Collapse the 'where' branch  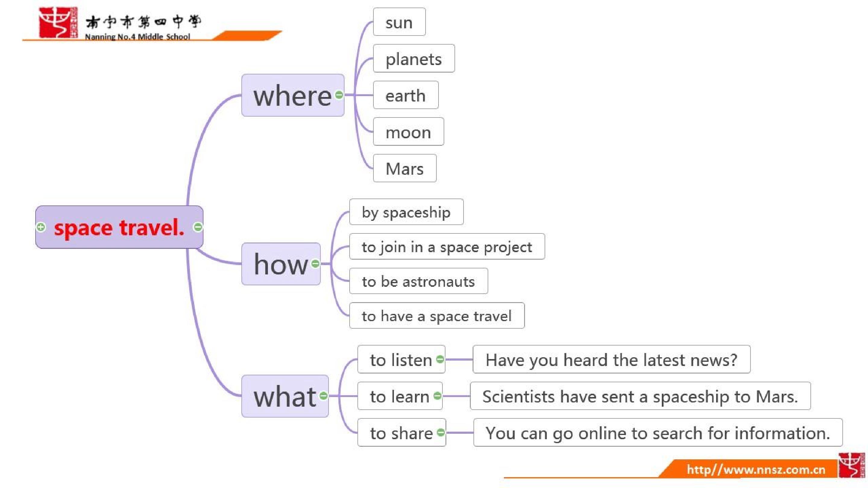coord(339,95)
